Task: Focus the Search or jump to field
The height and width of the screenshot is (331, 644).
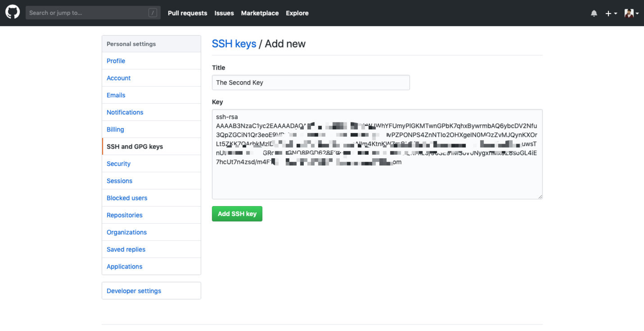Action: pos(93,13)
